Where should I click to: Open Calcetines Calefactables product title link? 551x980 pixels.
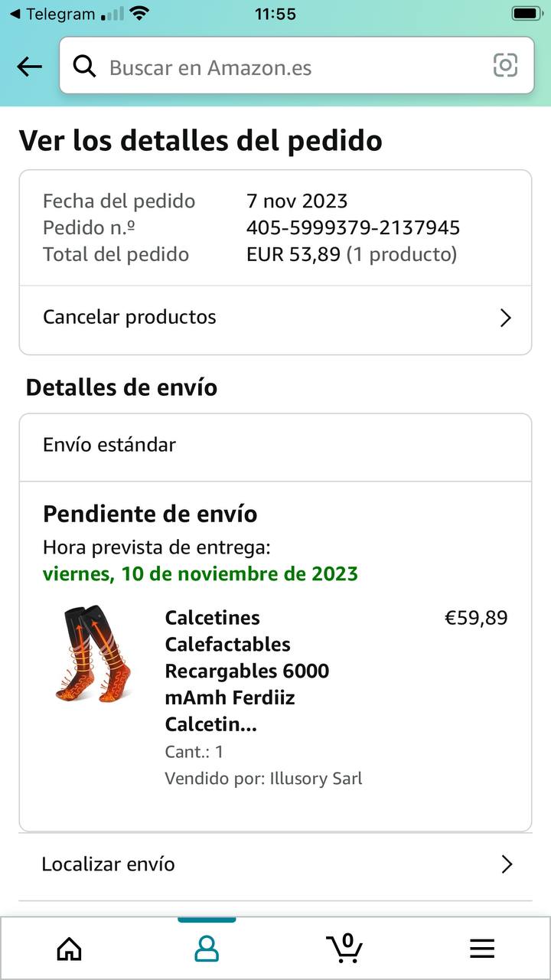(x=246, y=671)
